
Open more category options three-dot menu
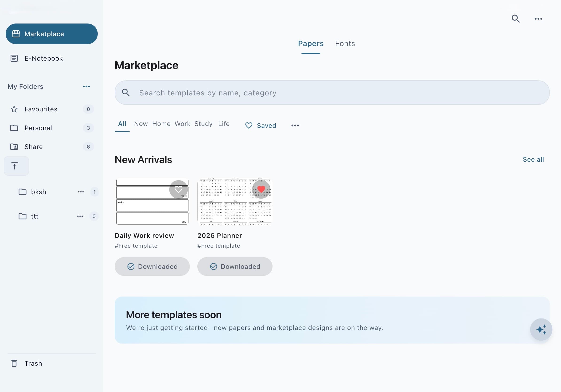295,126
